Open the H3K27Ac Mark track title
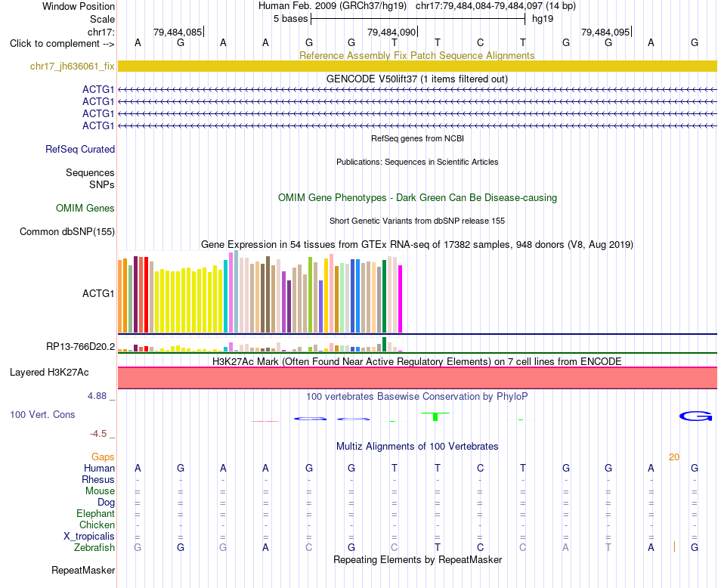 pyautogui.click(x=416, y=362)
